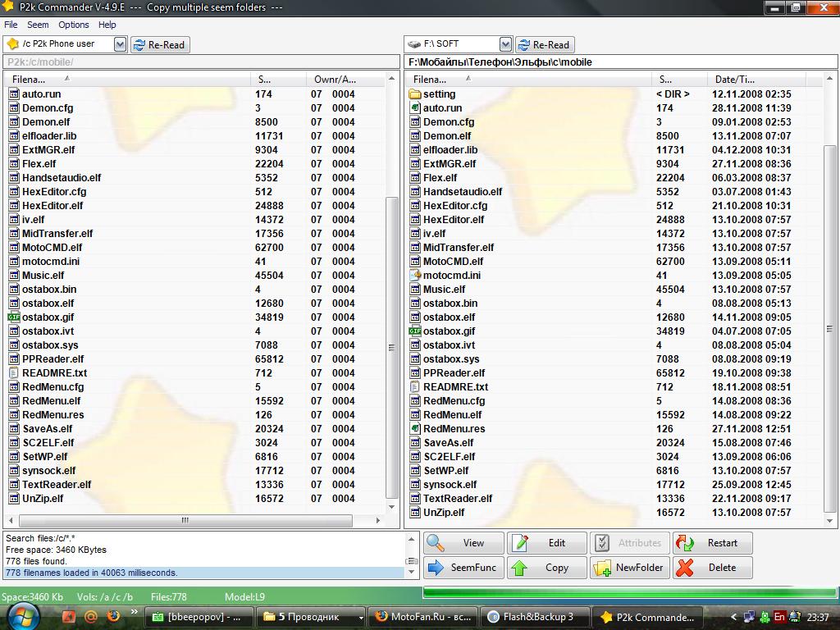This screenshot has width=840, height=630.
Task: Create a folder with the NewFolder button
Action: click(x=630, y=568)
